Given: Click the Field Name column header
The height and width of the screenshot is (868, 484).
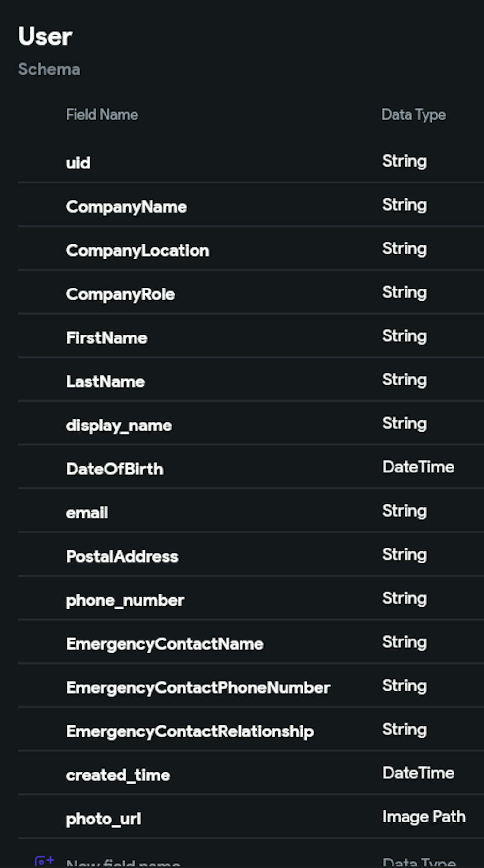Looking at the screenshot, I should click(102, 115).
